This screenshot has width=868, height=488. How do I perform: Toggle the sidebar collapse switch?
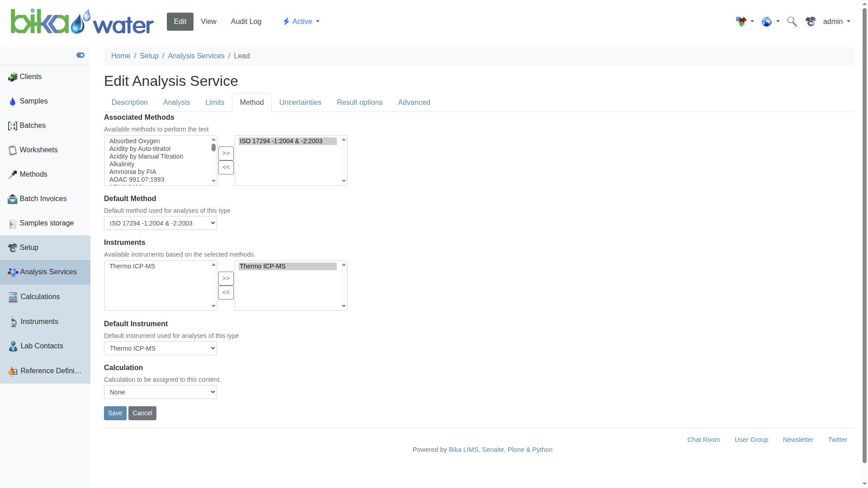pos(80,55)
